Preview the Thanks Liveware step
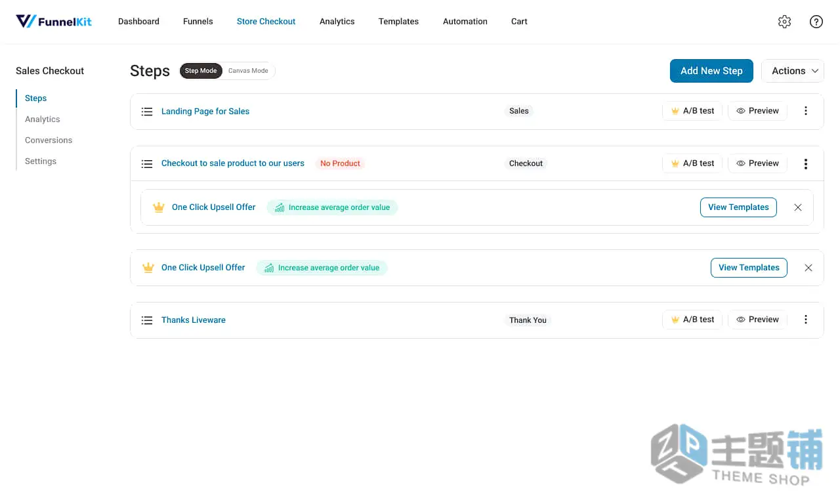840x504 pixels. pos(757,320)
